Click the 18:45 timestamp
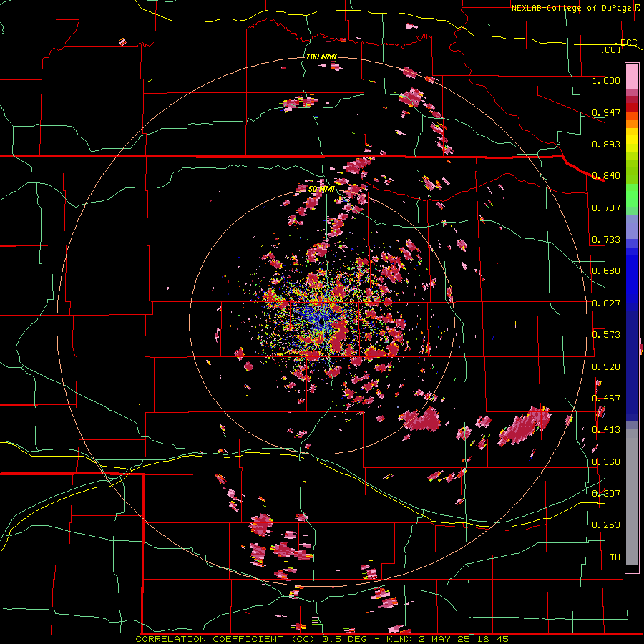The image size is (644, 644). coord(492,639)
